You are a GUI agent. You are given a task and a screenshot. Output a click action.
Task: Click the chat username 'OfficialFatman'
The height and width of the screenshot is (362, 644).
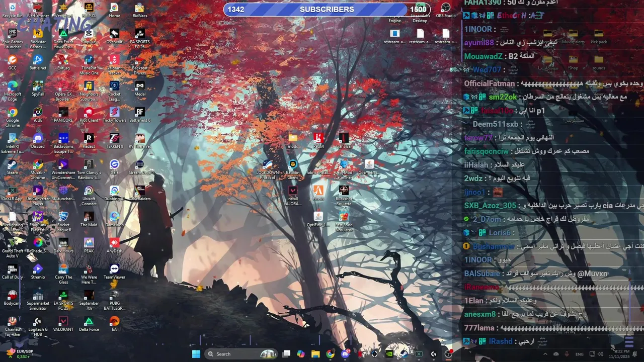tap(490, 83)
